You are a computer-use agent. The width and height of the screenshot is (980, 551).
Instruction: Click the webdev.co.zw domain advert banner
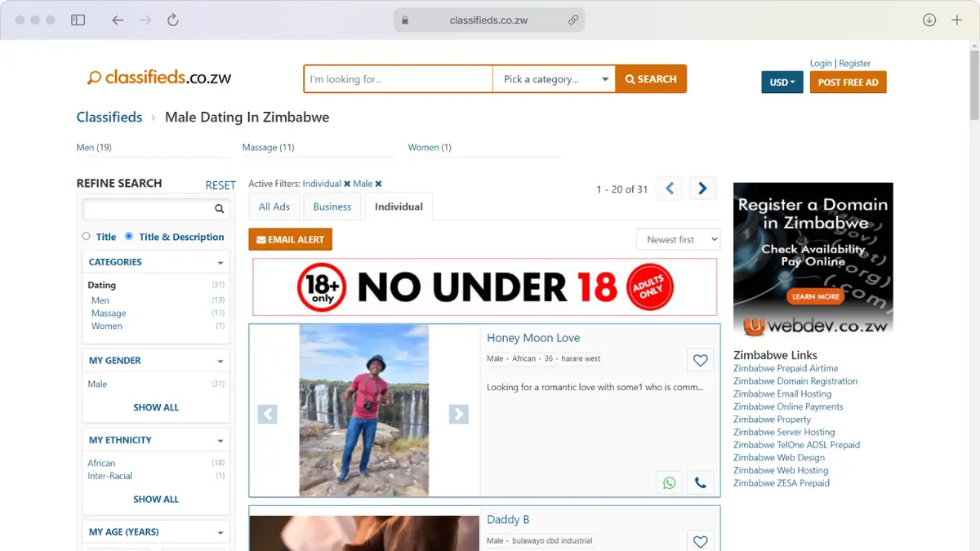[x=813, y=260]
